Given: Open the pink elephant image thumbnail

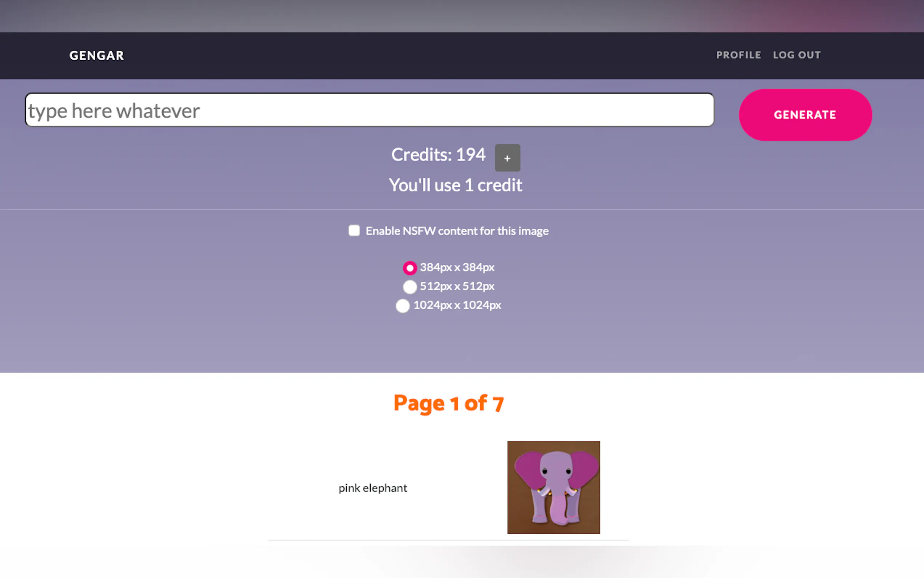Looking at the screenshot, I should pos(553,487).
